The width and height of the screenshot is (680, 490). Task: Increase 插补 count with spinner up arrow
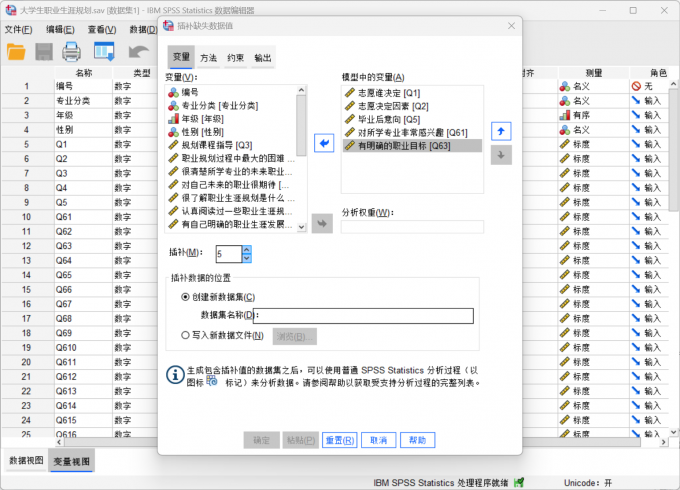(247, 249)
